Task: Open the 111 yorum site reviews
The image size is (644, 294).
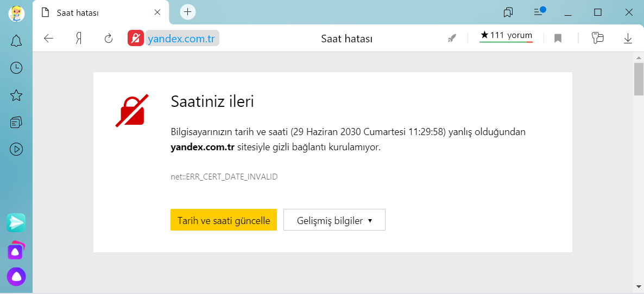Action: point(506,36)
